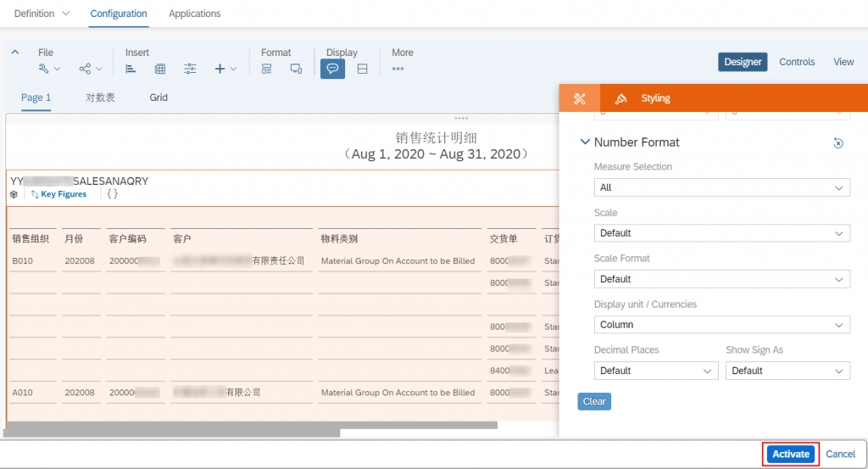868x469 pixels.
Task: Click the Display layout panel icon
Action: (363, 69)
